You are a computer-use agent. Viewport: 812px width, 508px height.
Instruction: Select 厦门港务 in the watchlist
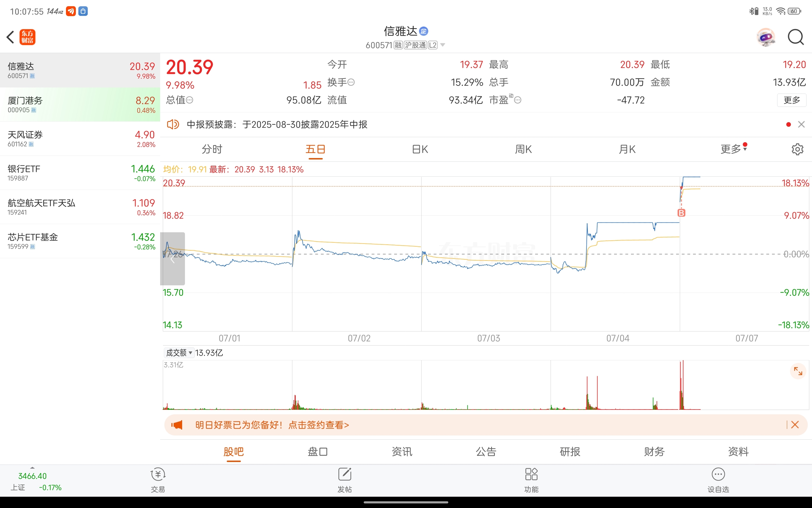pyautogui.click(x=80, y=104)
